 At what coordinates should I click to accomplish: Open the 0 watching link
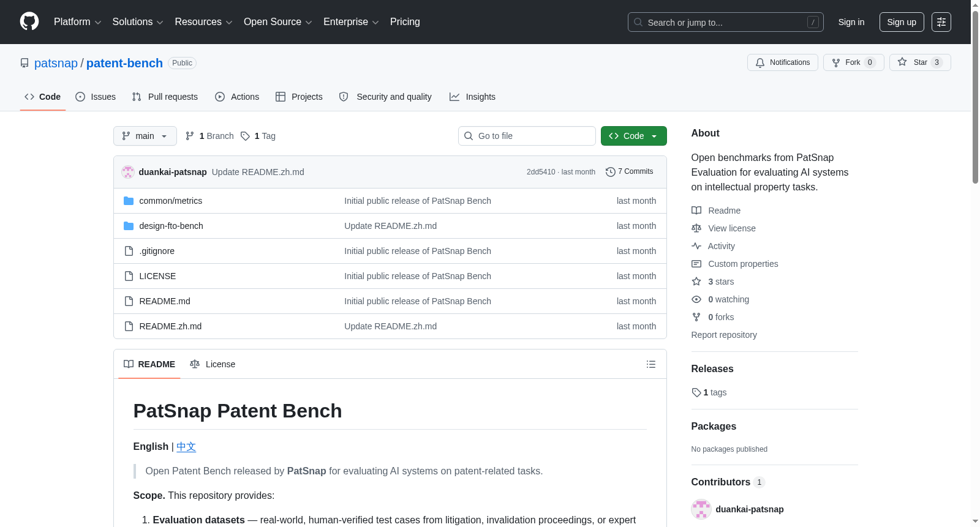(x=720, y=299)
